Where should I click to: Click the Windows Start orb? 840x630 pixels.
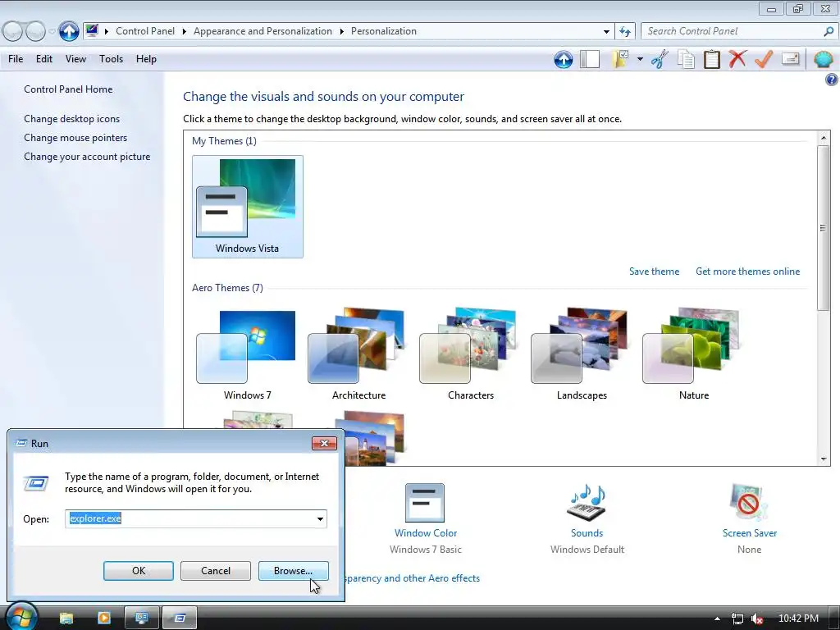coord(21,616)
